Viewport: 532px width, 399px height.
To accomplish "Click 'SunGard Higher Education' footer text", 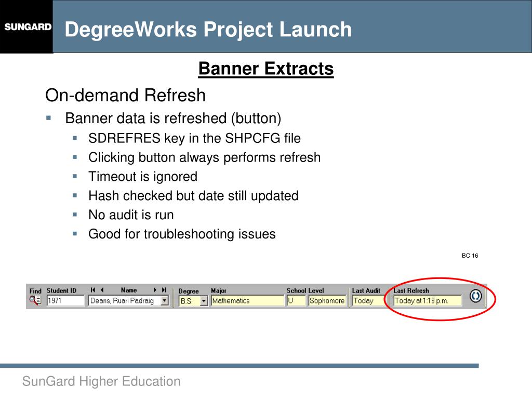I will [101, 381].
